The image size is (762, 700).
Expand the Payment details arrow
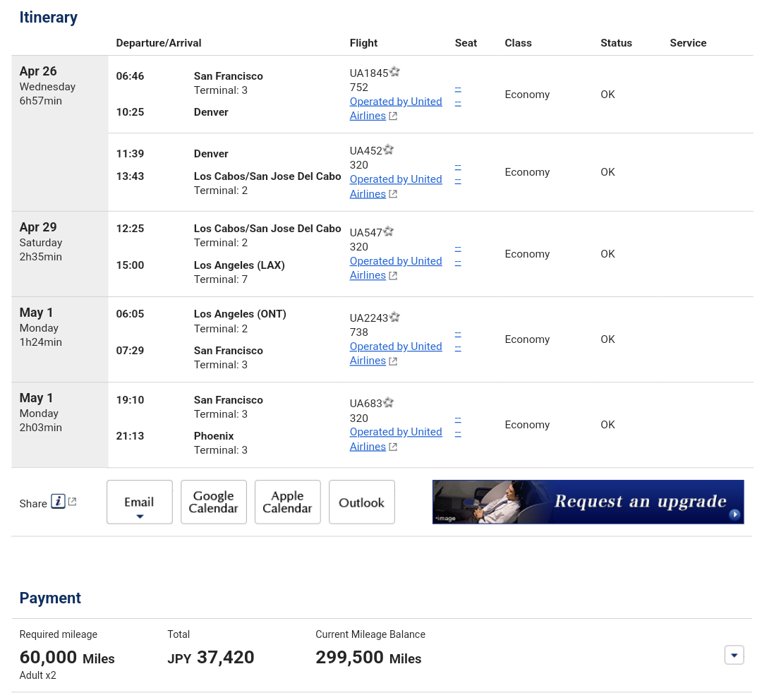pos(734,656)
